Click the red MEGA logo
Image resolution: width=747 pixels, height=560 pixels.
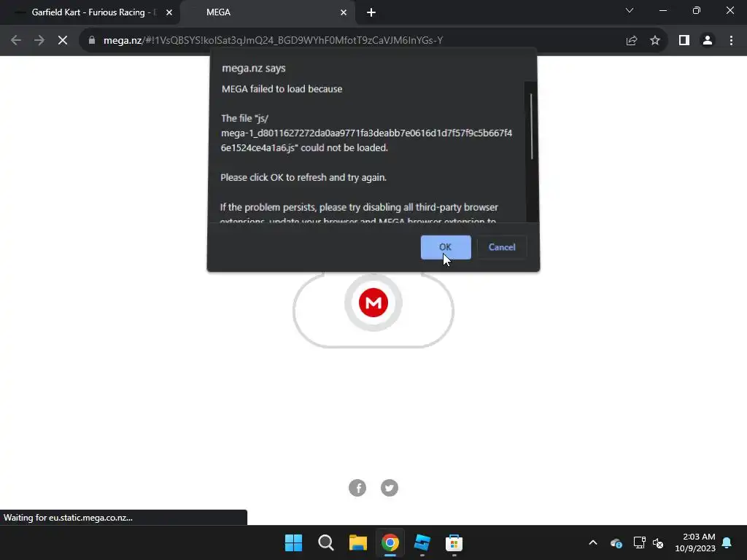pos(373,303)
